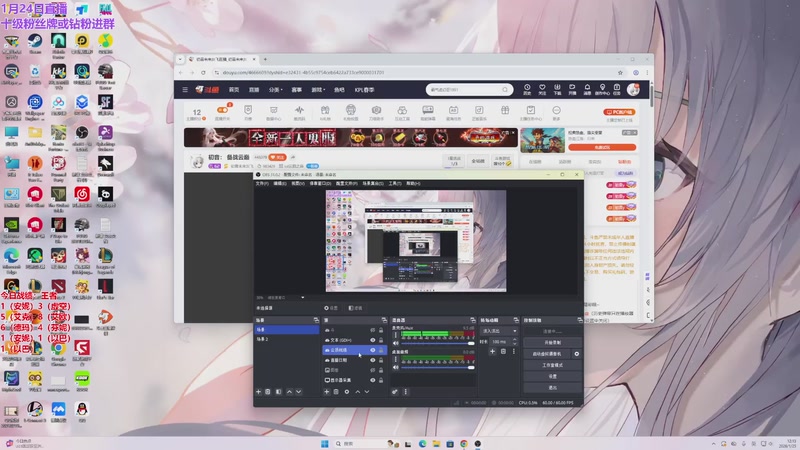
Task: Open sound effects waveform icon in streamer toolbar
Action: pos(299,112)
